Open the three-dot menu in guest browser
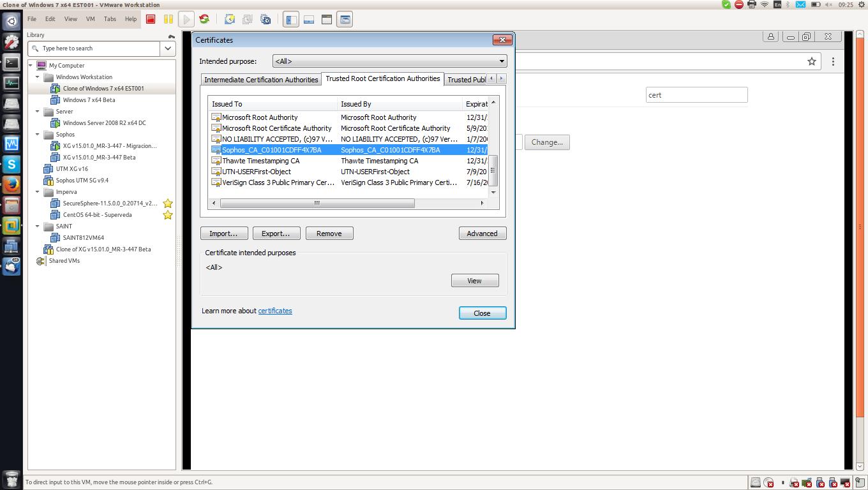 click(x=833, y=61)
